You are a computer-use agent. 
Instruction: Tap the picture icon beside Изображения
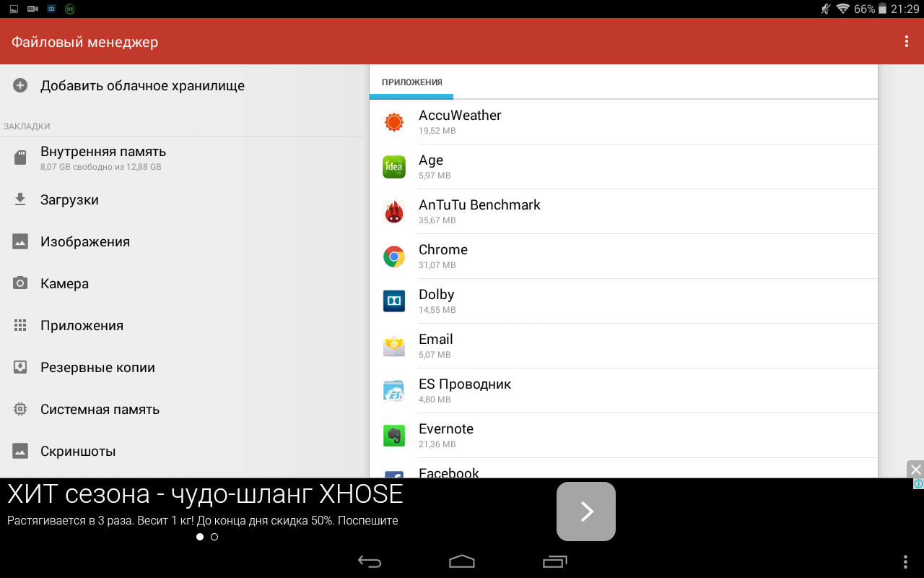(20, 241)
